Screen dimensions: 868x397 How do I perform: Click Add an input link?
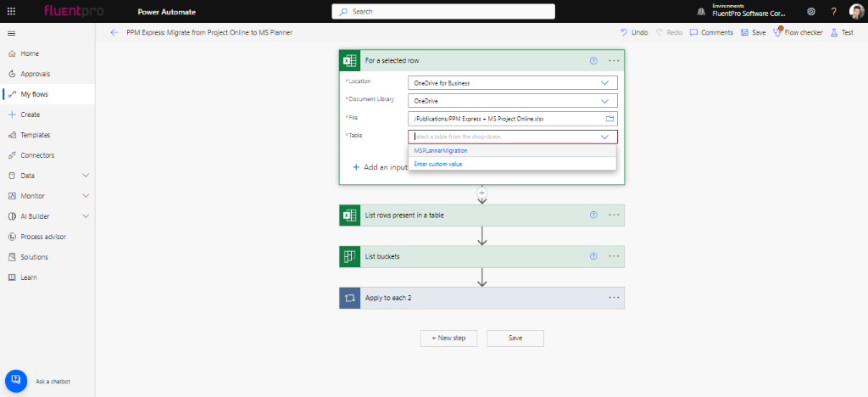coord(381,167)
